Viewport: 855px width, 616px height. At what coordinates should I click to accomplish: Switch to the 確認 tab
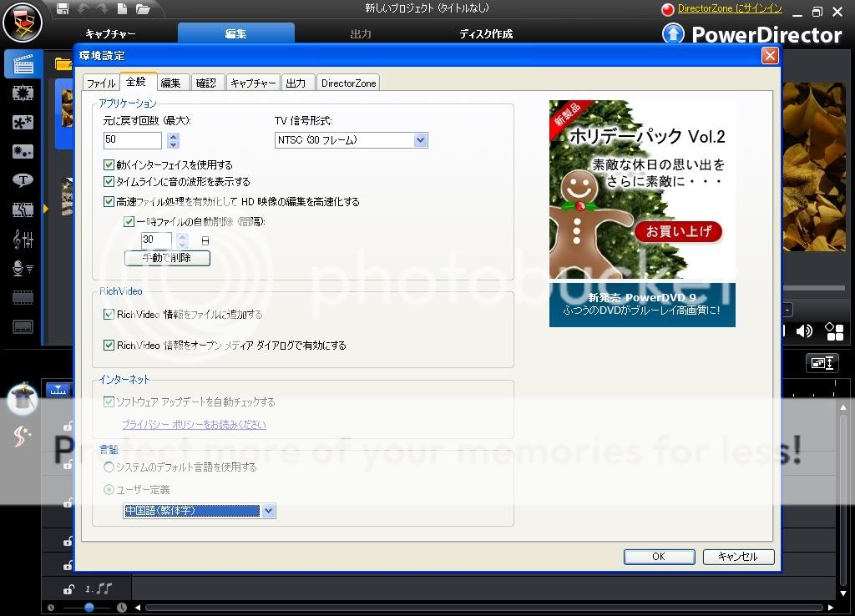coord(206,83)
